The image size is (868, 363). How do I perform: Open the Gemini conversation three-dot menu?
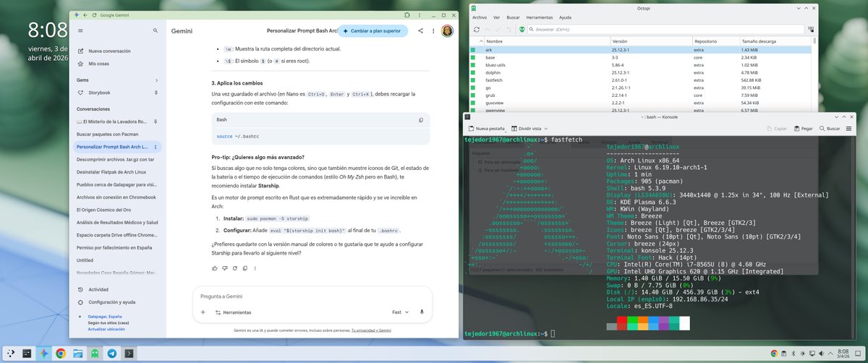(x=433, y=31)
